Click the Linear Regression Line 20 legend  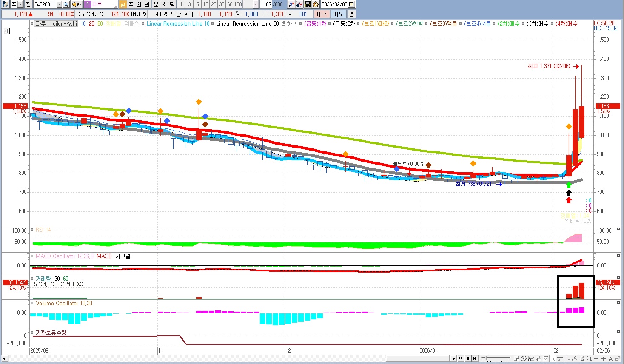pyautogui.click(x=247, y=24)
